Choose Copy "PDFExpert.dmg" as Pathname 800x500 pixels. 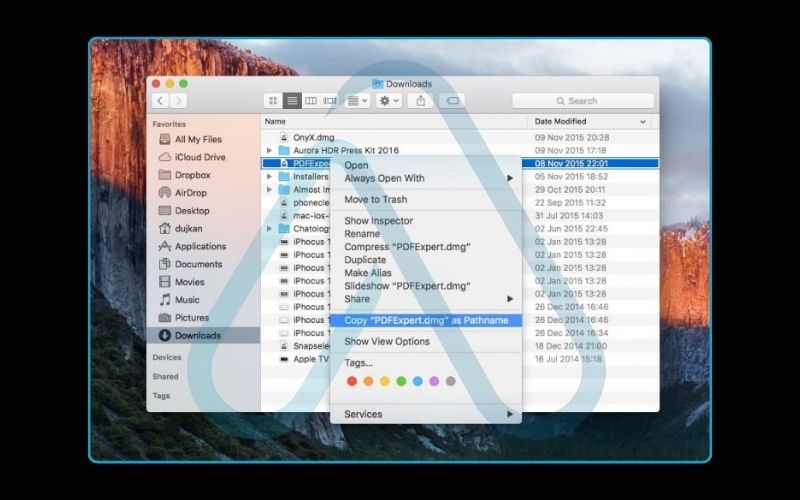(x=426, y=320)
